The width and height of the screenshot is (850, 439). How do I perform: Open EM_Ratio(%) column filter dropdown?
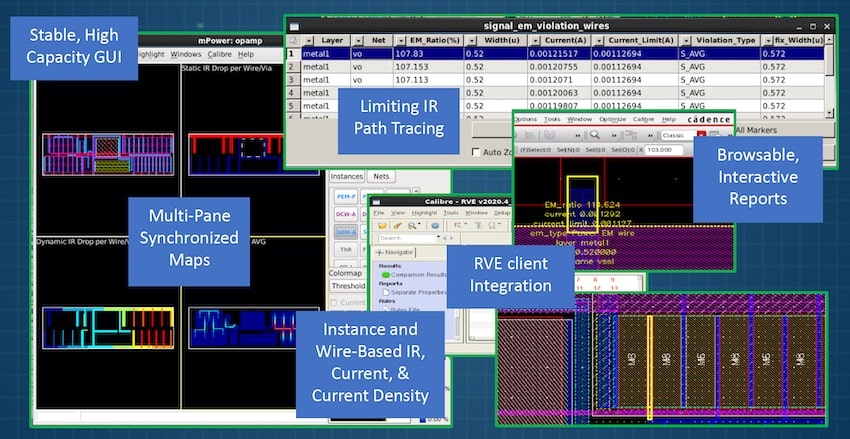coord(400,41)
